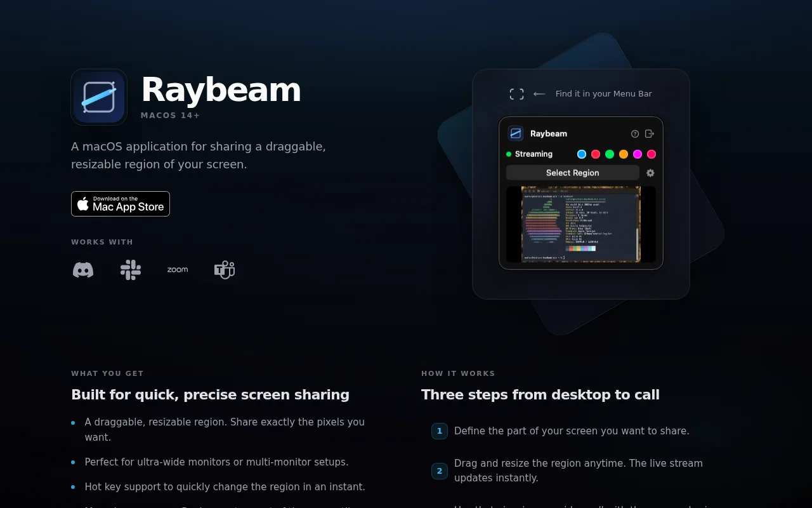
Task: Click the step 1 number badge
Action: 440,431
